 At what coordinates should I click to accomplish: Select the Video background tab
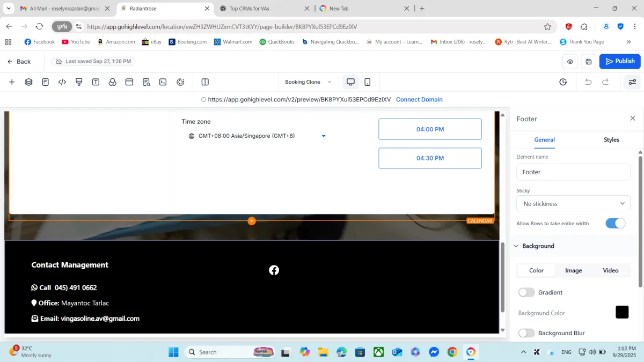(x=611, y=270)
